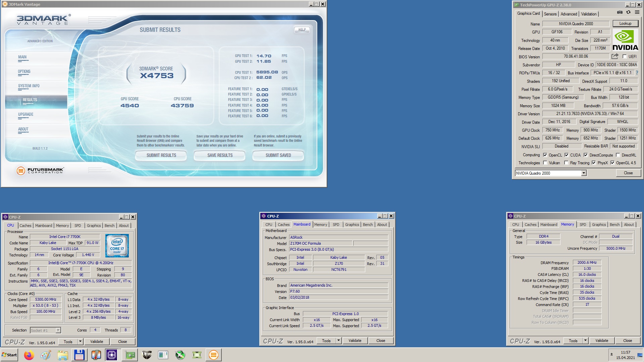Screen dimensions: 644x362
Task: Switch to the GPU-Z Validation tab
Action: click(589, 14)
